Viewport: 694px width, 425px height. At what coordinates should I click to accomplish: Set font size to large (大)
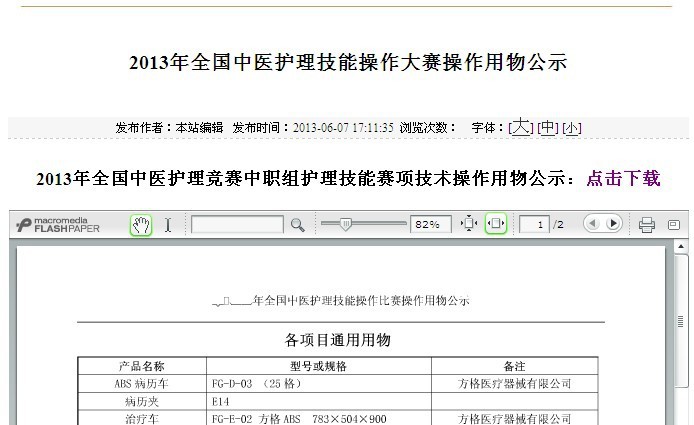click(521, 128)
